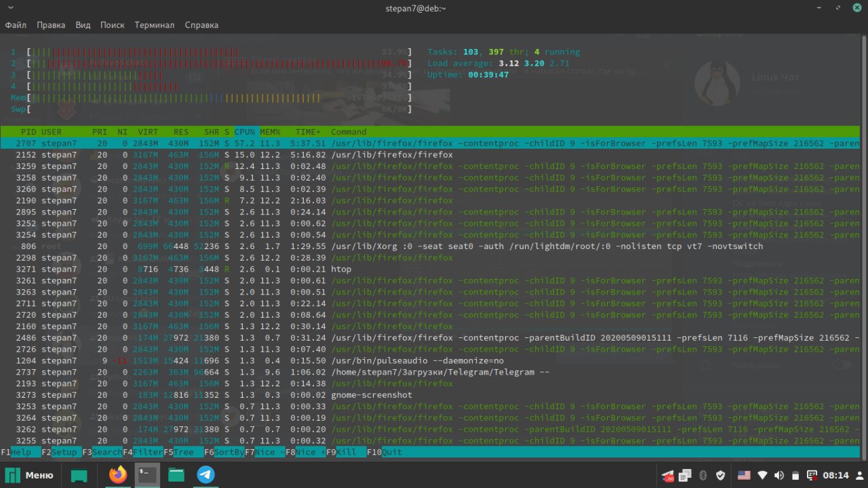The height and width of the screenshot is (488, 868).
Task: Select gnome-screenshot process row PID 3273
Action: coord(430,394)
